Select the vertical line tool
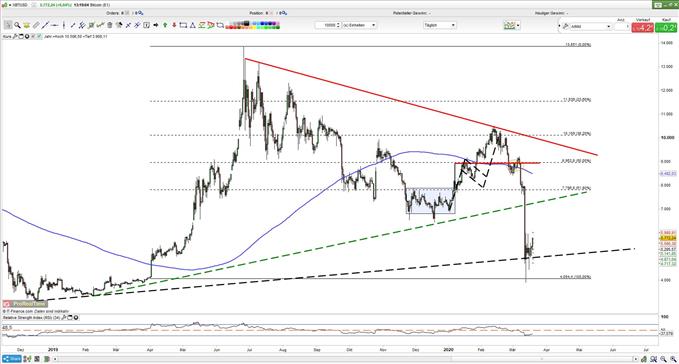This screenshot has height=364, width=679. [x=64, y=25]
